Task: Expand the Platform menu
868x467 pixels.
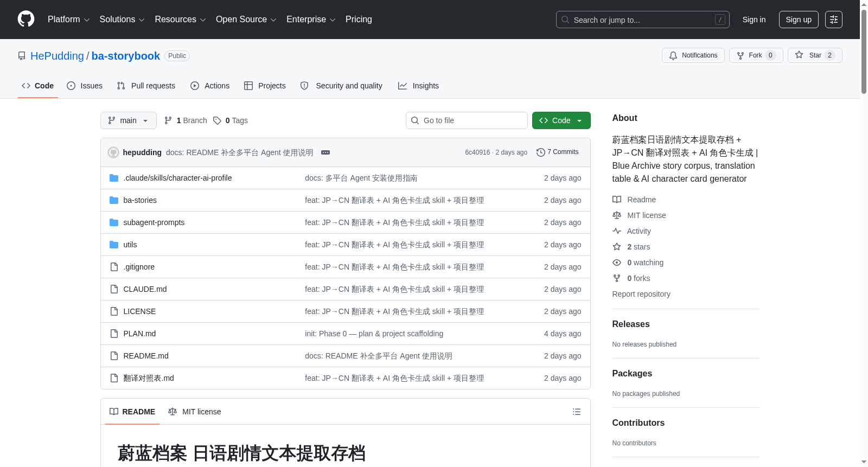Action: 69,20
